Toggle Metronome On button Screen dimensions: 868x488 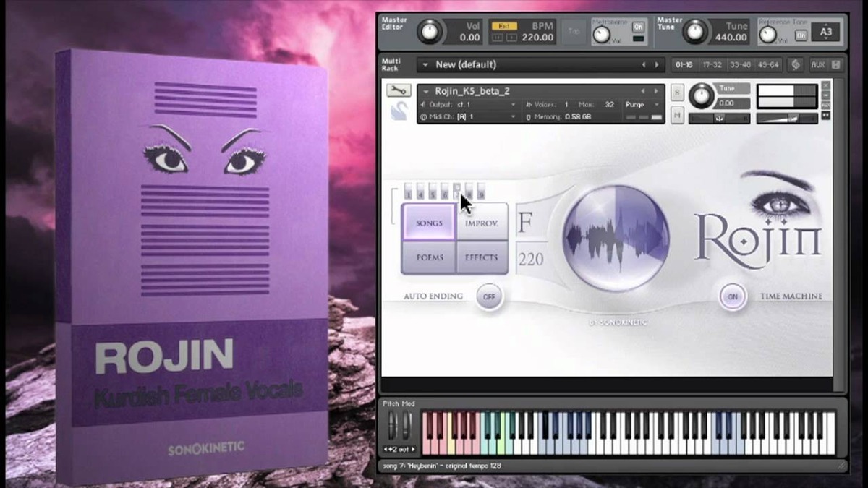[638, 27]
